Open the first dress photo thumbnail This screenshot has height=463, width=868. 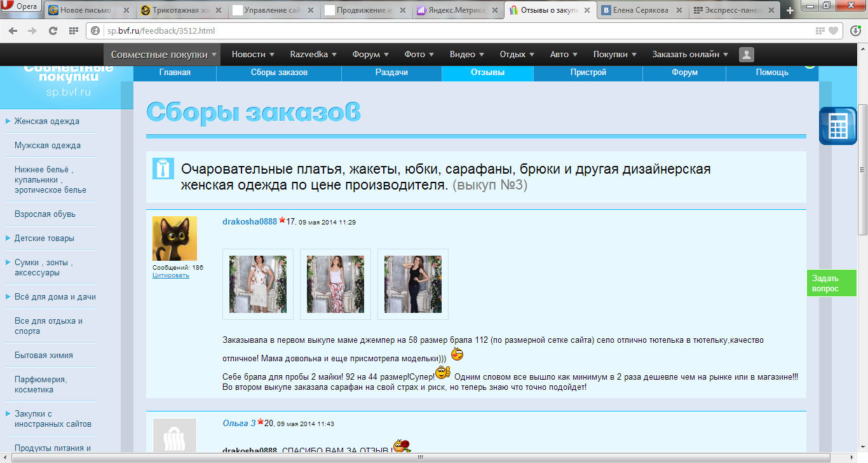(257, 284)
